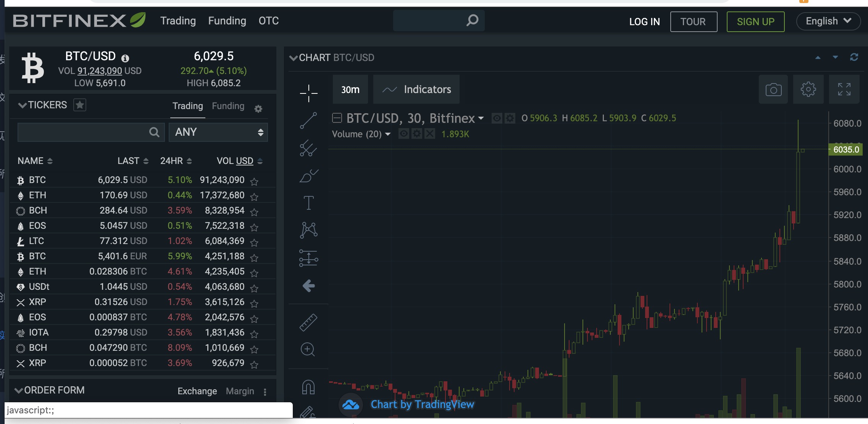
Task: Favorite the USDt ticker row
Action: tap(254, 288)
